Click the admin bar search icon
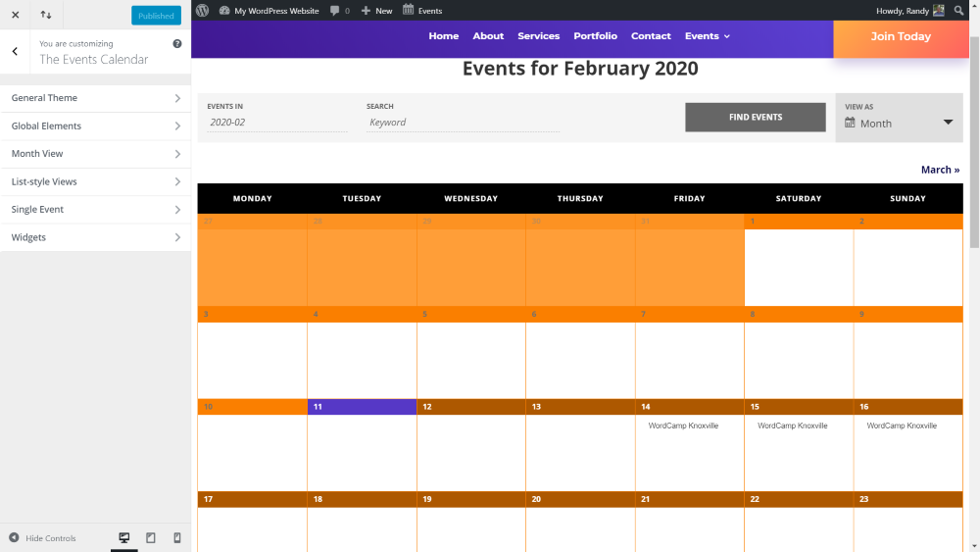 (x=958, y=10)
